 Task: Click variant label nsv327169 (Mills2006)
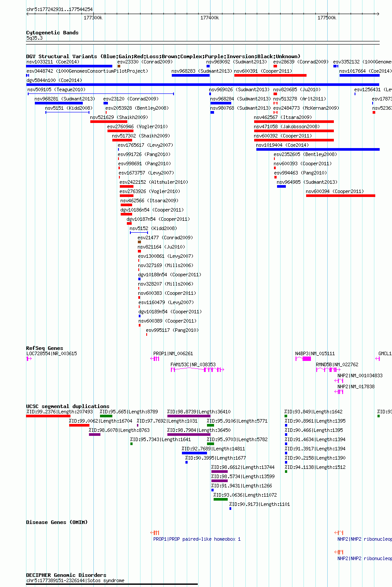click(x=165, y=265)
